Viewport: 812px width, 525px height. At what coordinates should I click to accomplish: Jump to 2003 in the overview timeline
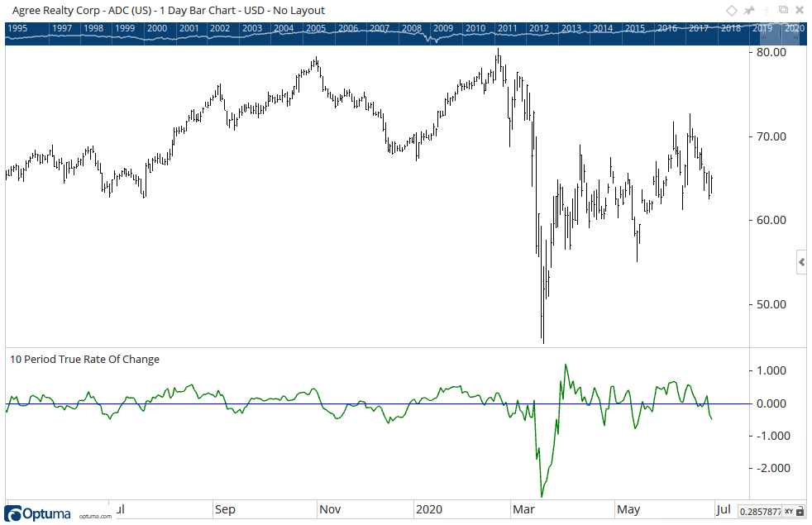click(x=252, y=28)
